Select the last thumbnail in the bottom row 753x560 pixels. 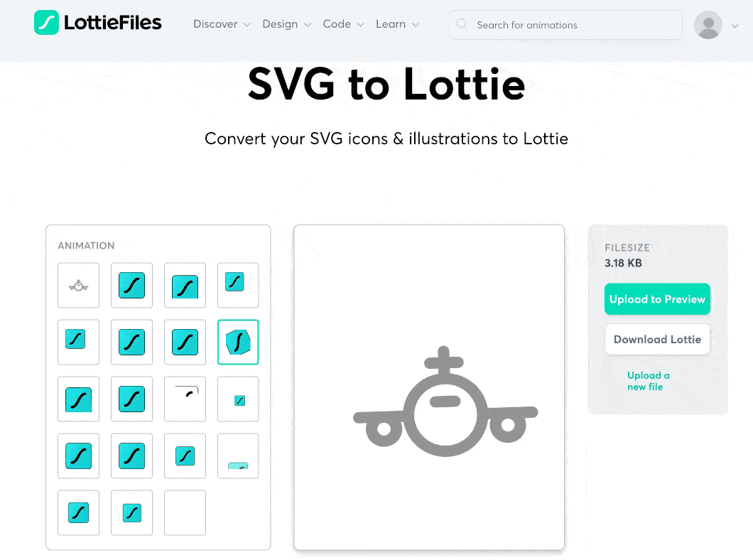(x=185, y=512)
